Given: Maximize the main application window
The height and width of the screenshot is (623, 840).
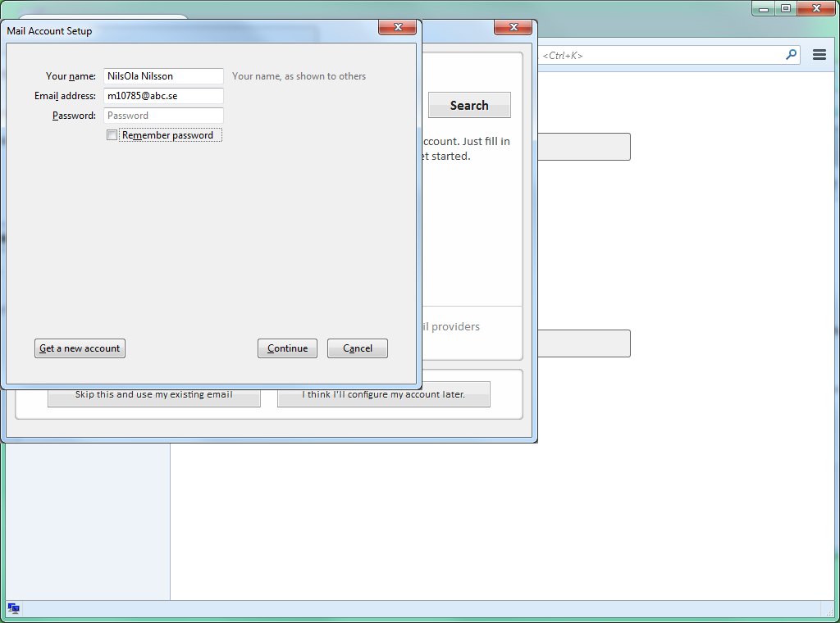Looking at the screenshot, I should (x=786, y=8).
